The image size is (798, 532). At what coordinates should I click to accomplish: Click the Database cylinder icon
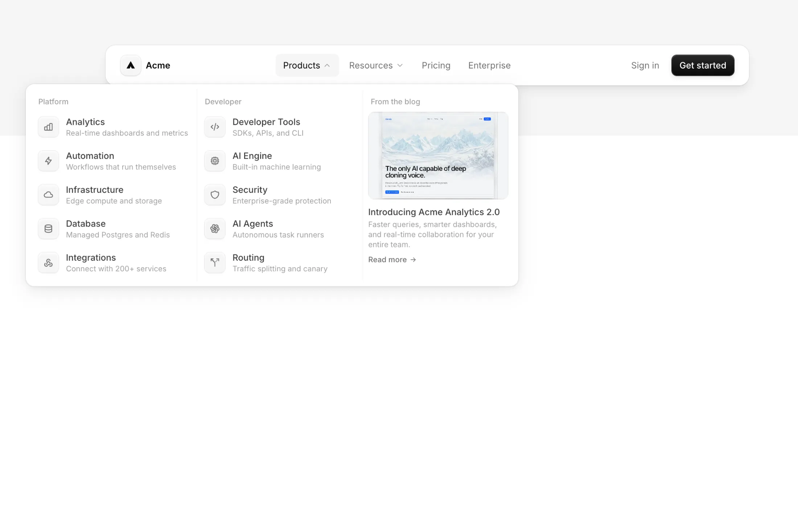pyautogui.click(x=48, y=229)
